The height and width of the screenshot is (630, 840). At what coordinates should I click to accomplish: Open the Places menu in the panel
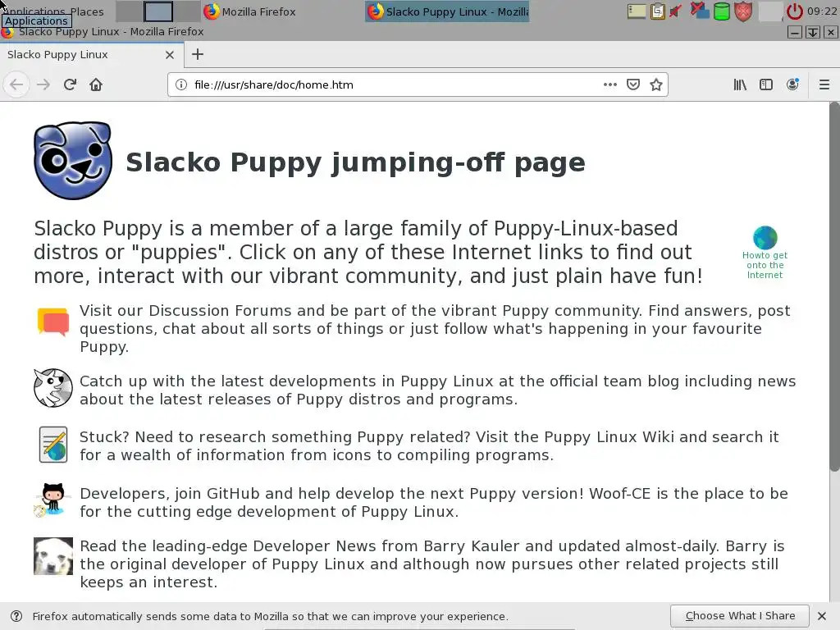(87, 11)
